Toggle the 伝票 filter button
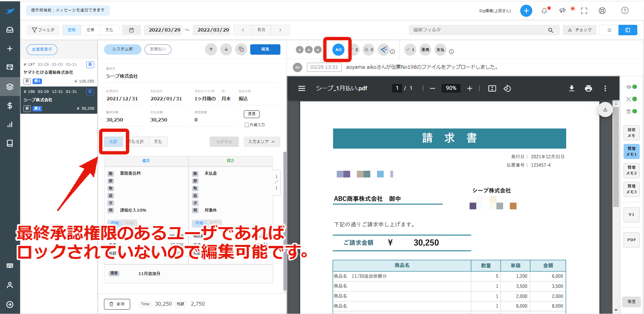 (91, 30)
